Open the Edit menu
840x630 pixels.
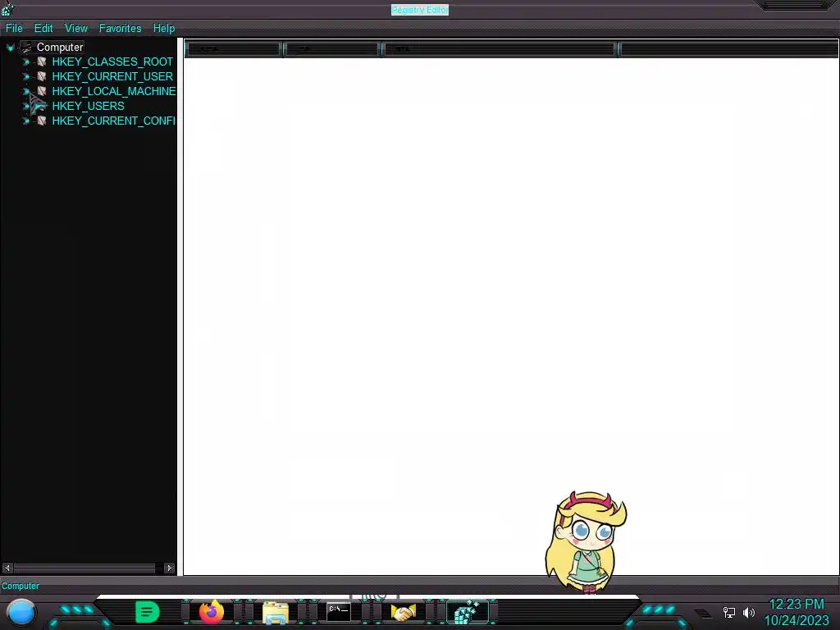click(43, 29)
